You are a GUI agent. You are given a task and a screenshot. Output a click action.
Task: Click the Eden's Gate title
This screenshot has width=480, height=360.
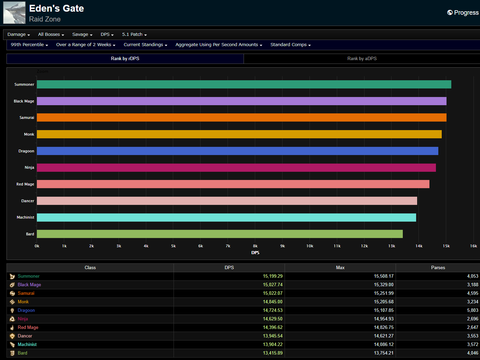[x=56, y=8]
